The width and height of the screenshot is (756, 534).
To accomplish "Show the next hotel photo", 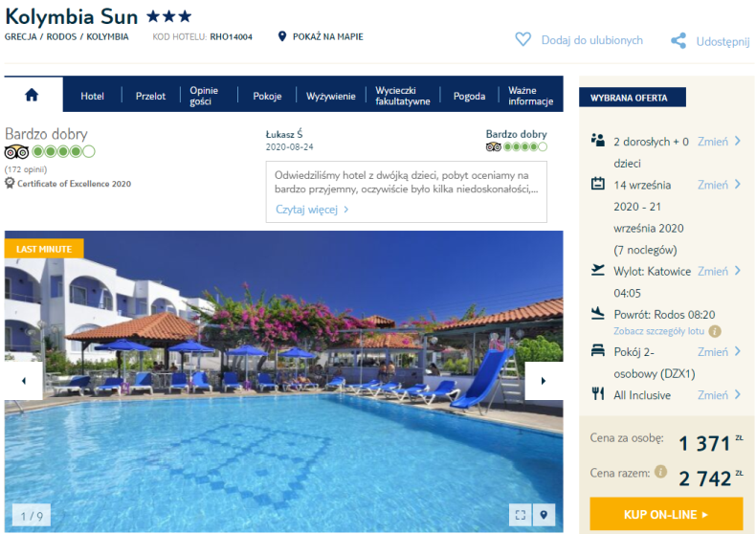I will click(544, 381).
